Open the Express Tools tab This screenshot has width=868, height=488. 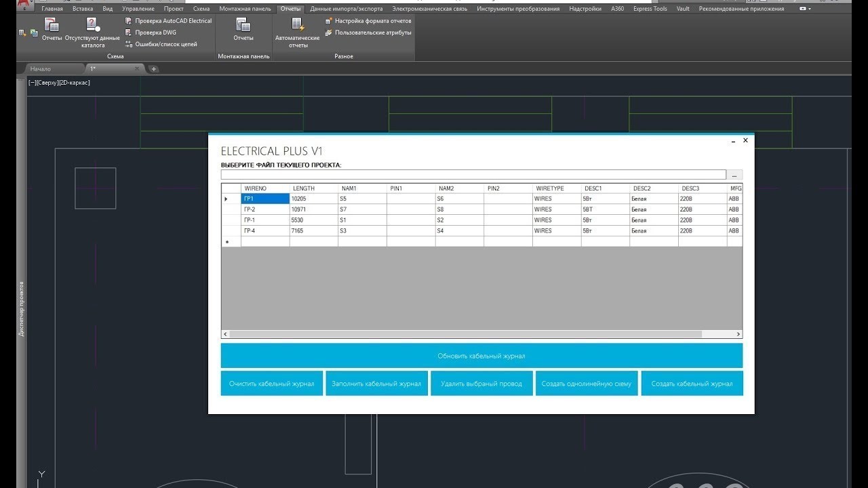click(650, 9)
